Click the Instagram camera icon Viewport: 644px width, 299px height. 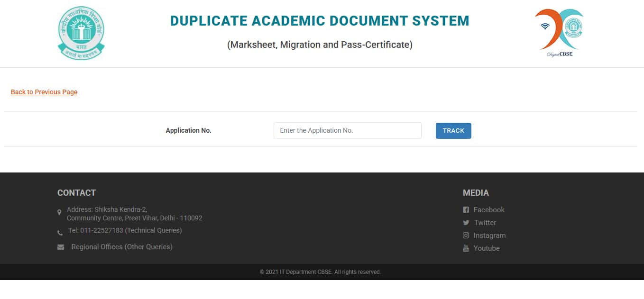tap(466, 236)
